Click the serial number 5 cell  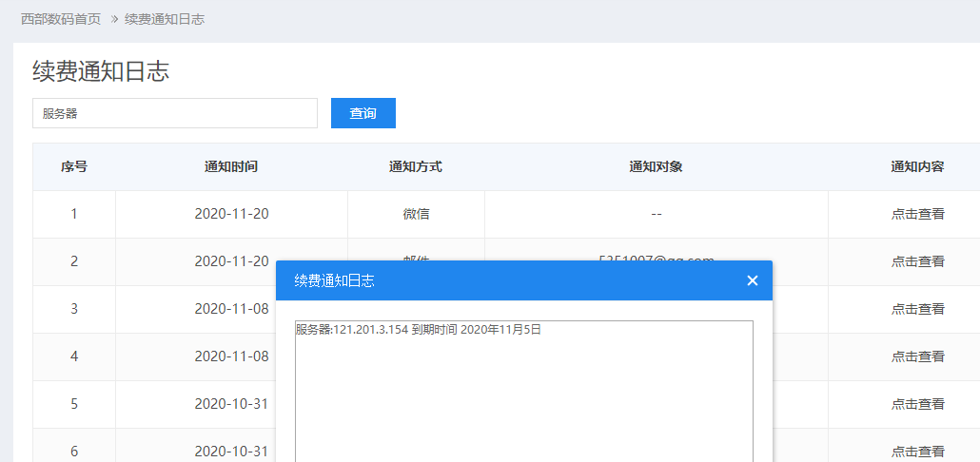pyautogui.click(x=74, y=404)
